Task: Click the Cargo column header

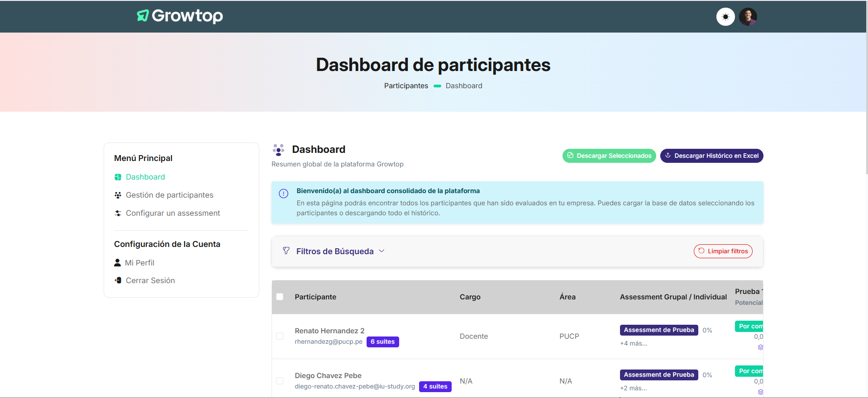Action: pyautogui.click(x=470, y=297)
